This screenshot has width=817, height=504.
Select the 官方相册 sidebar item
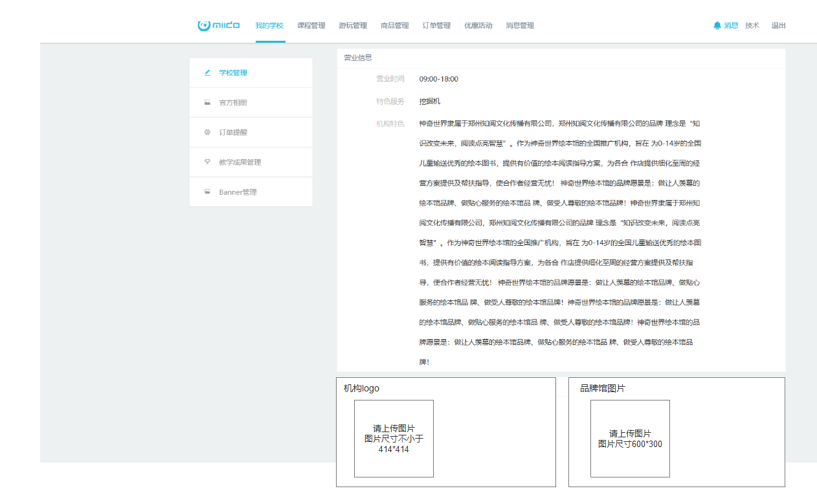tap(233, 102)
